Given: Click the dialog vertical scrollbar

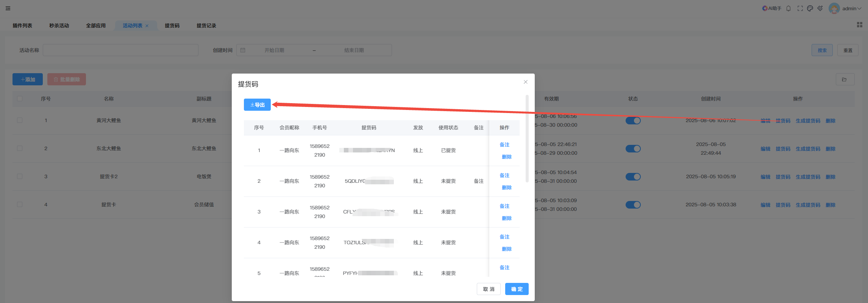Looking at the screenshot, I should tap(527, 138).
